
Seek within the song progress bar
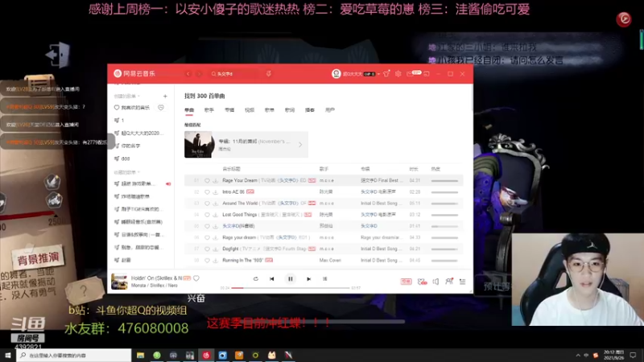coord(291,288)
